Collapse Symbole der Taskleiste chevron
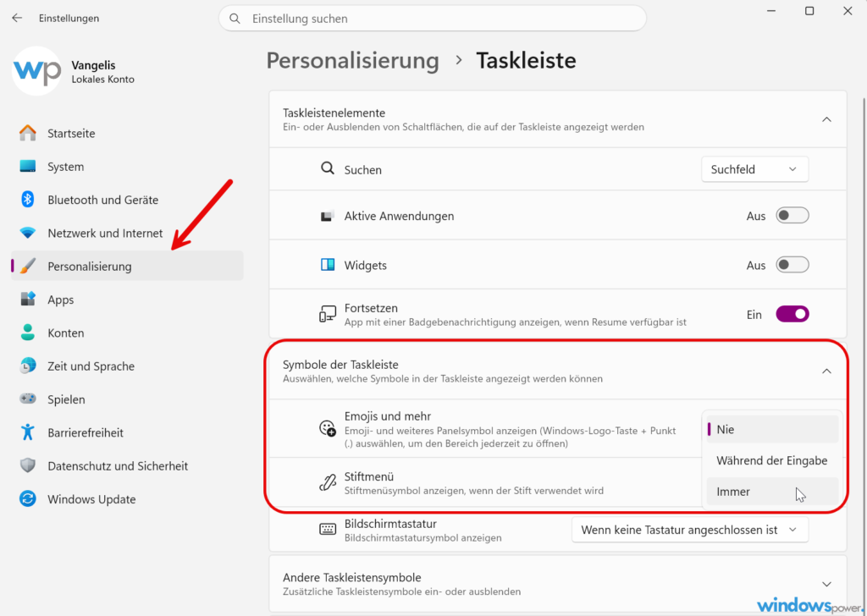 tap(826, 371)
